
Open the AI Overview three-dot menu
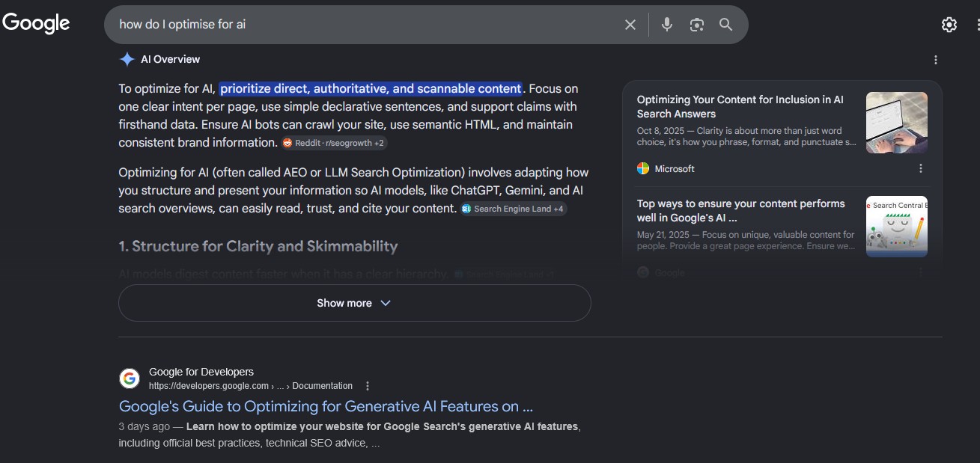(x=935, y=60)
